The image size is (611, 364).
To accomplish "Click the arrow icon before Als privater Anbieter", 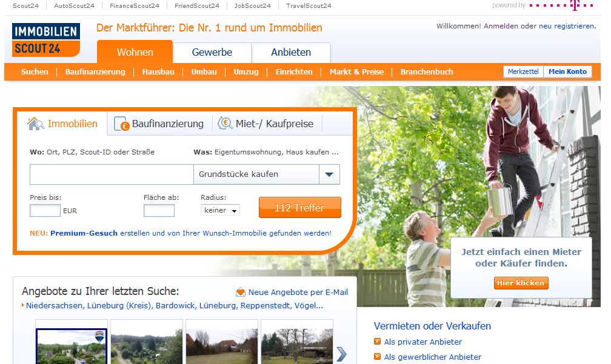I will click(377, 342).
